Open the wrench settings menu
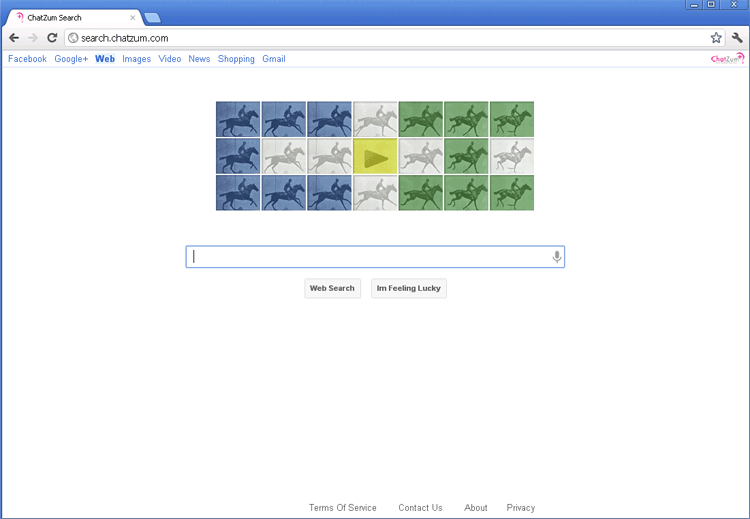Image resolution: width=750 pixels, height=519 pixels. [x=737, y=38]
